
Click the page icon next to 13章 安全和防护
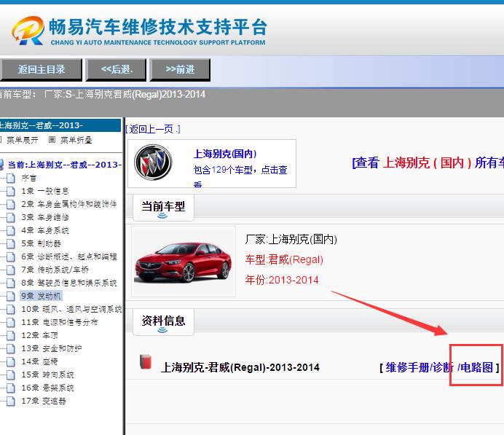pos(11,348)
